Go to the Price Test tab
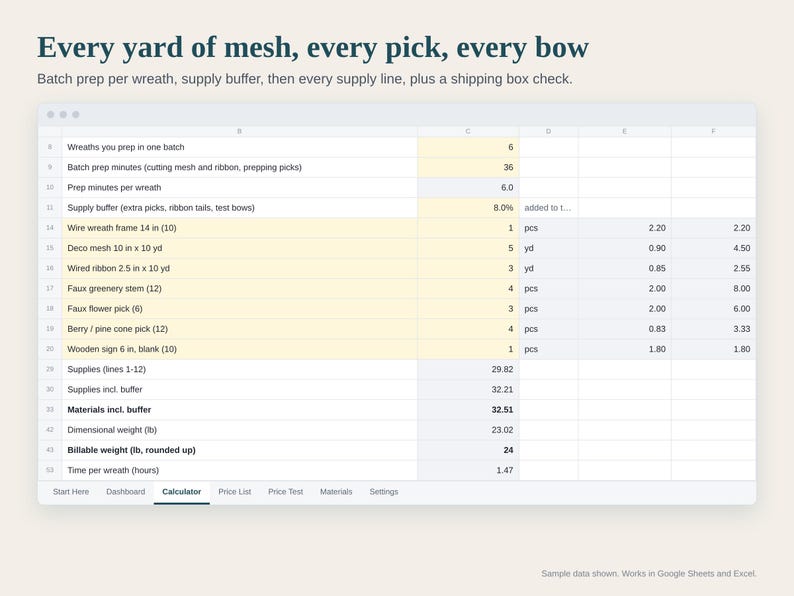Screen dimensions: 794x596 286,492
